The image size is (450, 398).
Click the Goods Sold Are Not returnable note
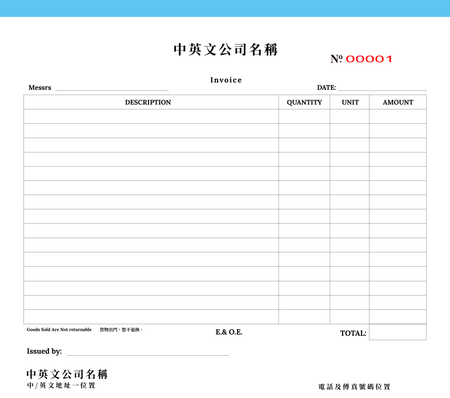point(59,330)
